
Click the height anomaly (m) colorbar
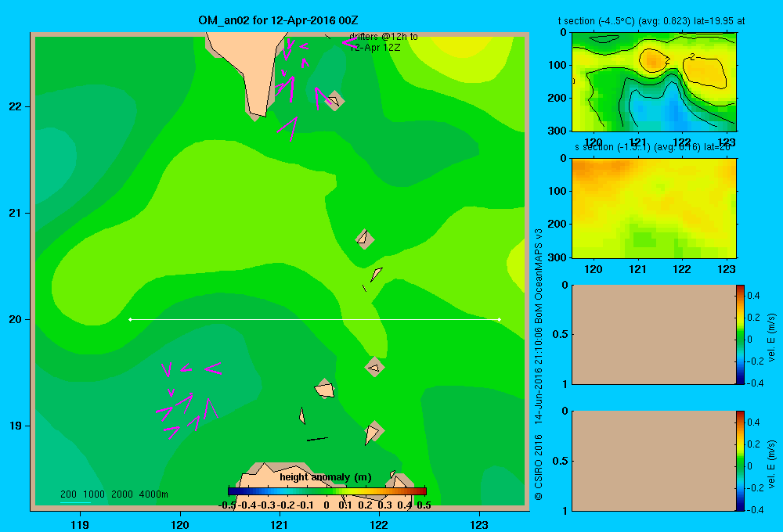click(x=327, y=491)
